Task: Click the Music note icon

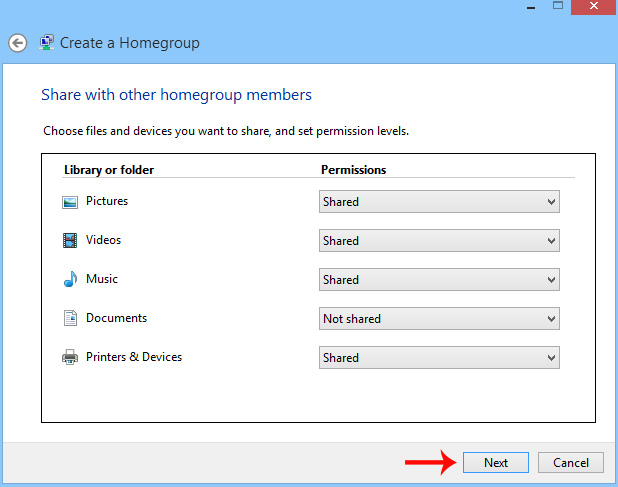Action: click(70, 280)
